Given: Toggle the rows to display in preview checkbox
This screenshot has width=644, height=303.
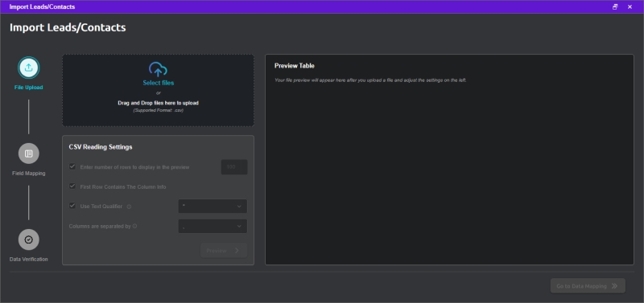Looking at the screenshot, I should [72, 166].
